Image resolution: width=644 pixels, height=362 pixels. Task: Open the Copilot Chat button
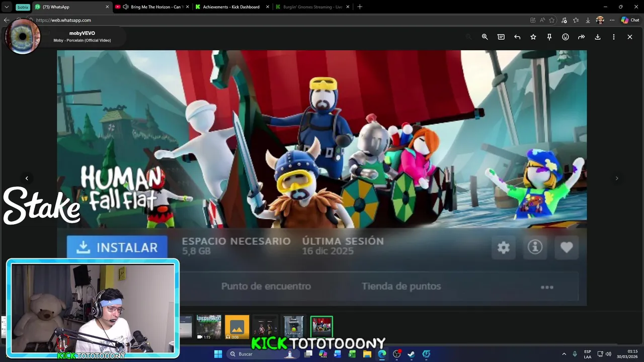point(630,20)
